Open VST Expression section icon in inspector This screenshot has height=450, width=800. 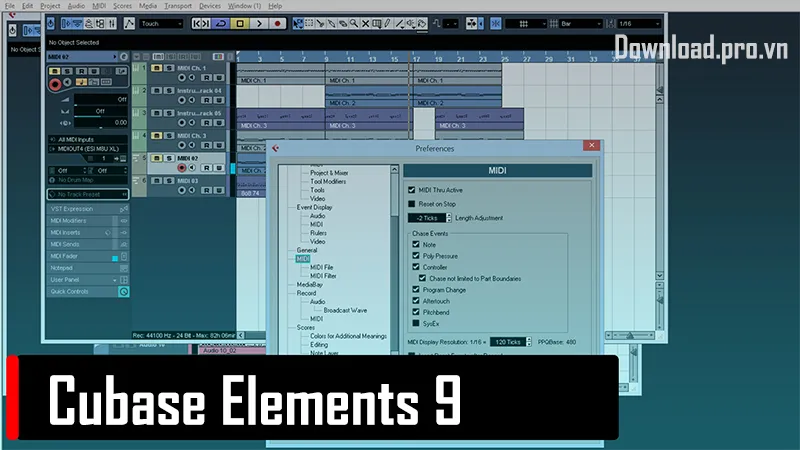(123, 209)
